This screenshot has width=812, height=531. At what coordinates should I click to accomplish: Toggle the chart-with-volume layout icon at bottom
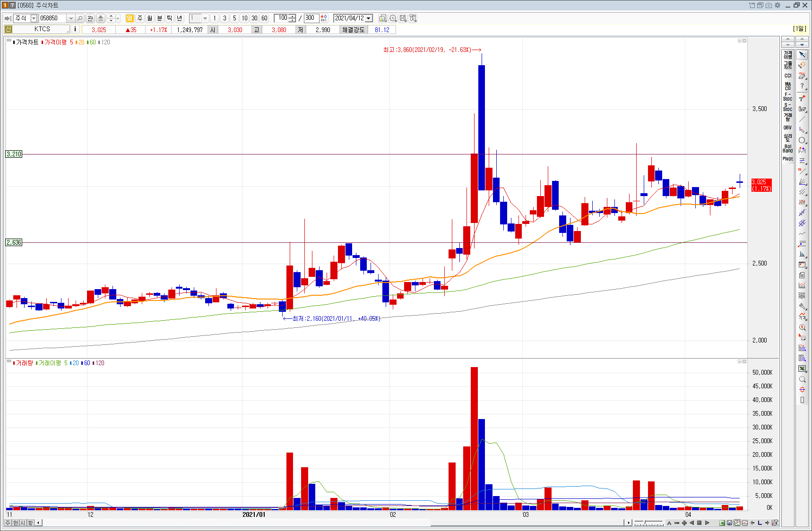(737, 522)
